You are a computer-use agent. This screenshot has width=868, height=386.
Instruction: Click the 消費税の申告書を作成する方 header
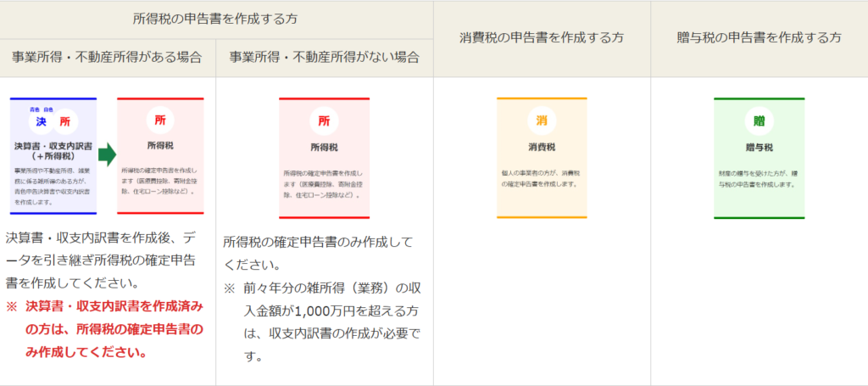542,37
